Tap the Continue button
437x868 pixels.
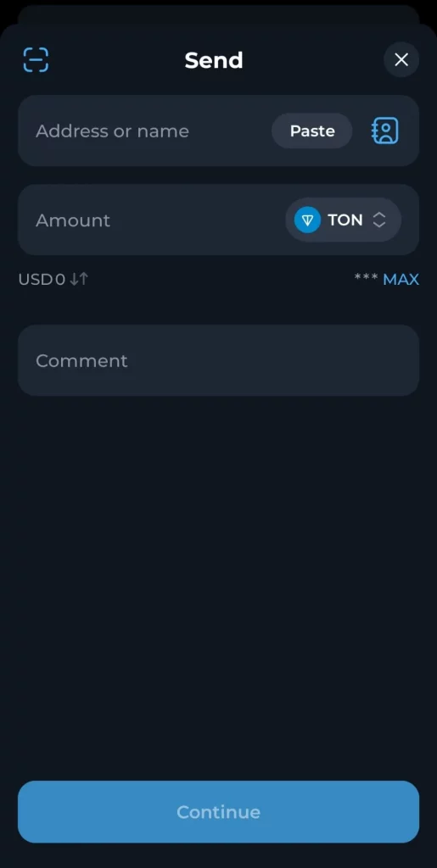tap(218, 811)
